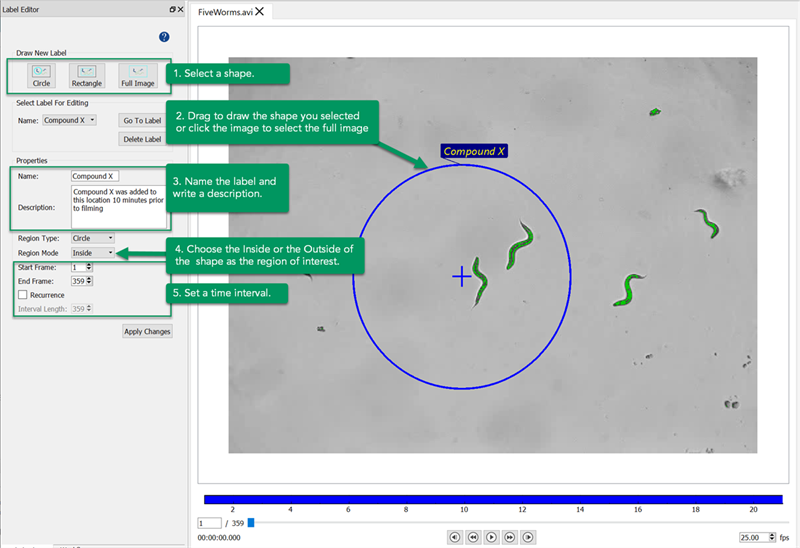
Task: Open the Region Mode dropdown
Action: [92, 253]
